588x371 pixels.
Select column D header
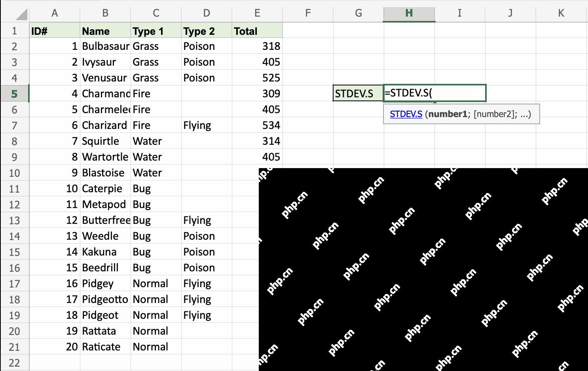point(207,13)
